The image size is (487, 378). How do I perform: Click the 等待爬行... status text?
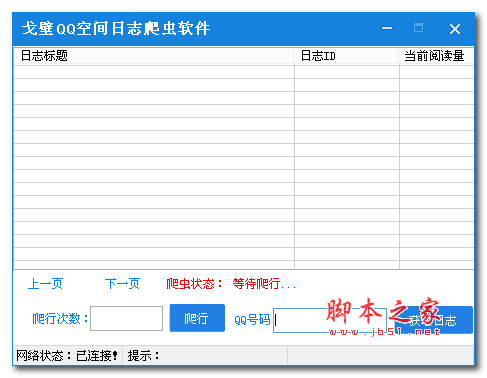(264, 284)
